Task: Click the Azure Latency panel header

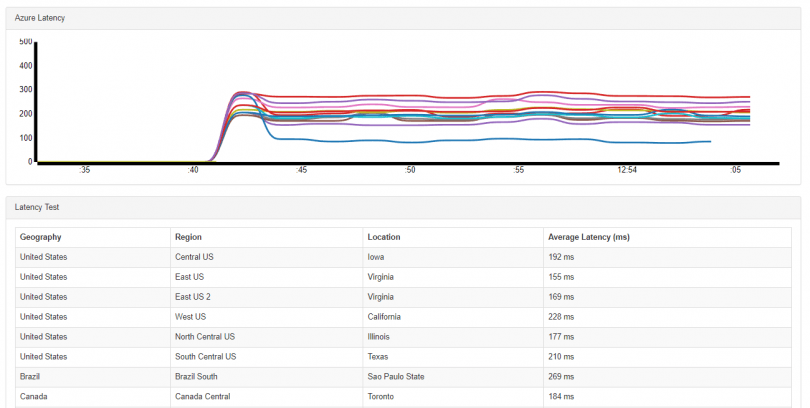Action: (x=41, y=19)
